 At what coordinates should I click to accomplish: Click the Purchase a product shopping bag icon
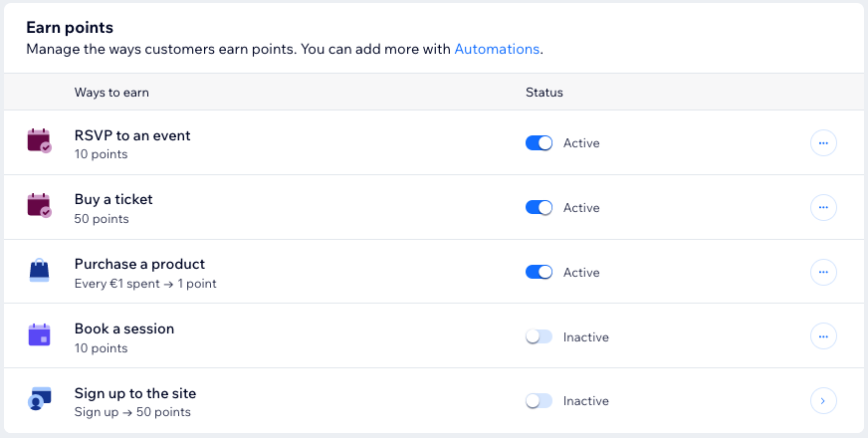pos(39,272)
